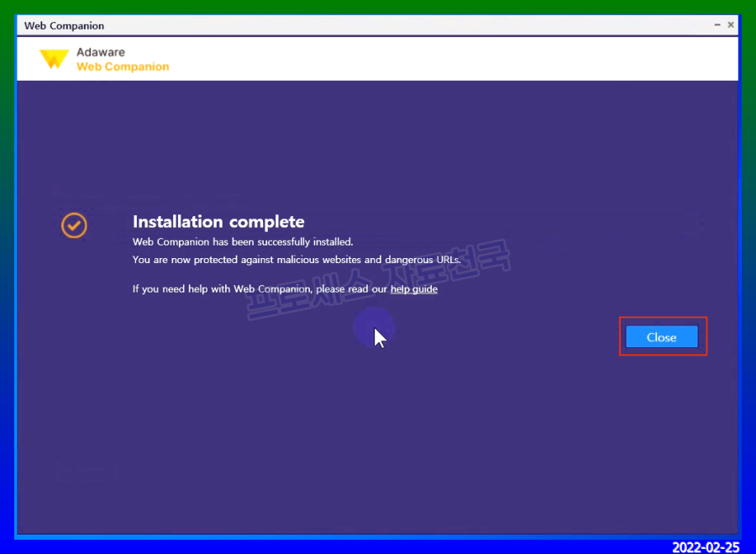Screen dimensions: 756x554
Task: Minimize the Web Companion window
Action: [x=717, y=25]
